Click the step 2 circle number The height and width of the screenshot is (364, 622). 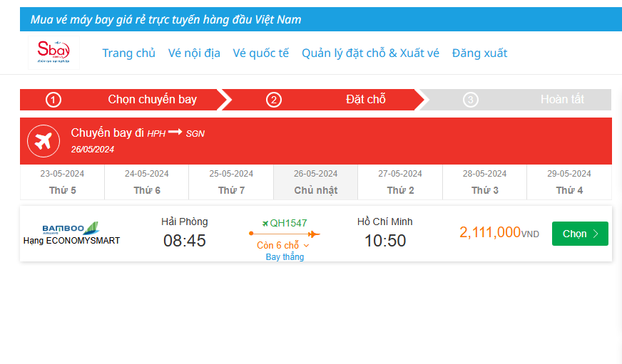[x=273, y=100]
